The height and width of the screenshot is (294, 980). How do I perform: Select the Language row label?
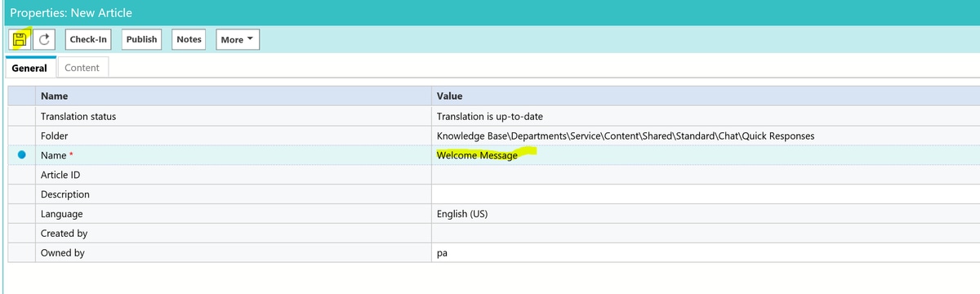pyautogui.click(x=62, y=214)
